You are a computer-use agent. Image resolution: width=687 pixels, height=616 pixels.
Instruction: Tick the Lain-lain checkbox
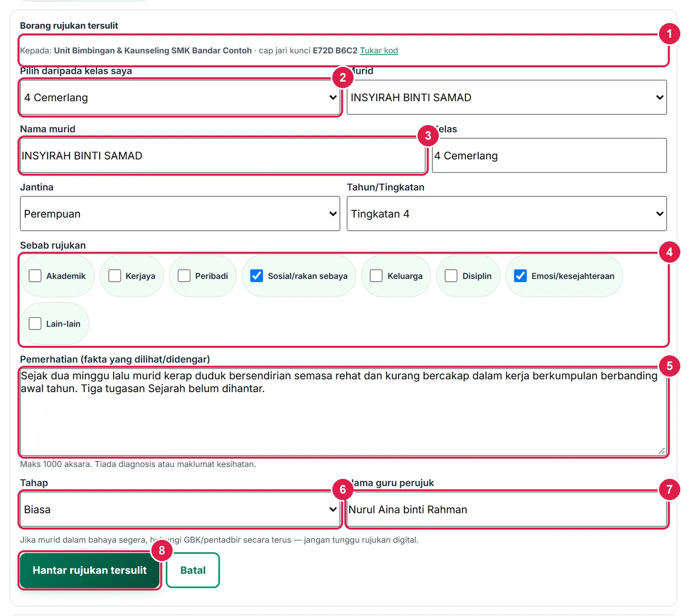click(x=35, y=323)
